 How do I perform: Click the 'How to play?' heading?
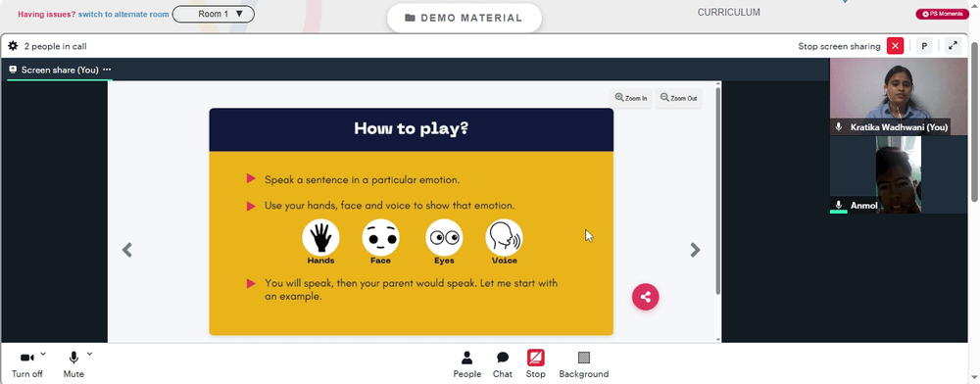[412, 128]
